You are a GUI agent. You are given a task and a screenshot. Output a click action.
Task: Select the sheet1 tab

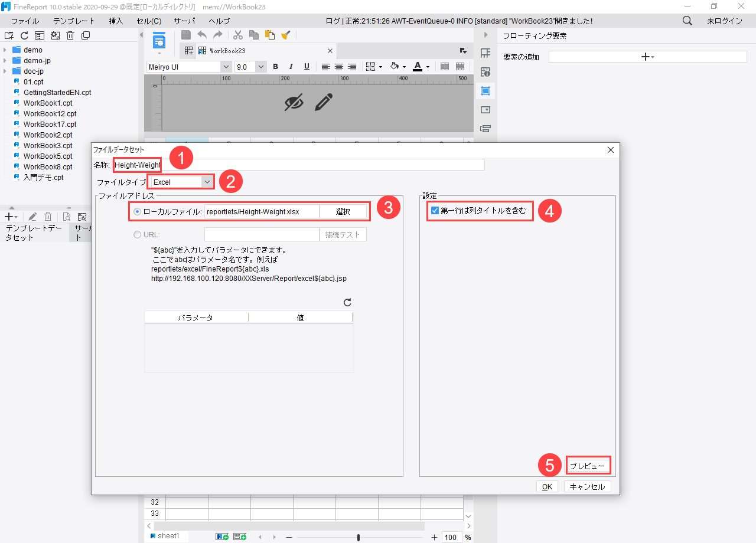point(165,536)
